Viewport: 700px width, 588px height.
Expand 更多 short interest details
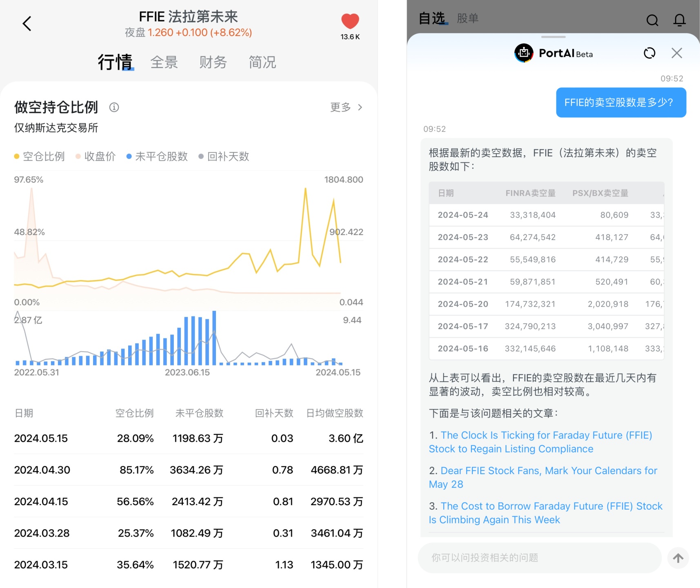346,107
